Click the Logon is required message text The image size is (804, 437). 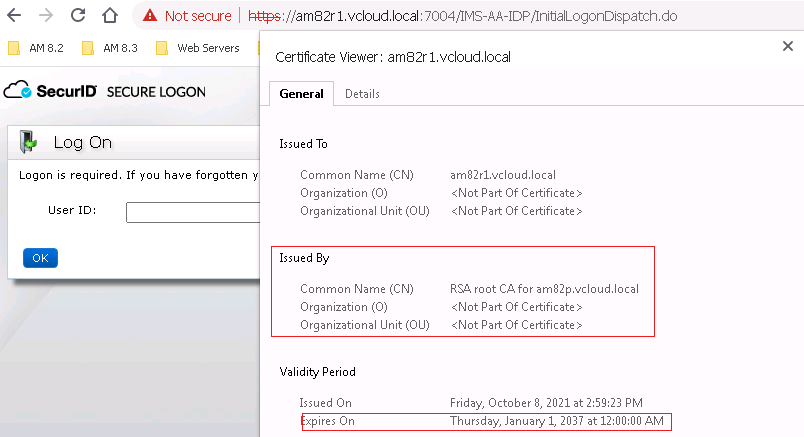139,175
